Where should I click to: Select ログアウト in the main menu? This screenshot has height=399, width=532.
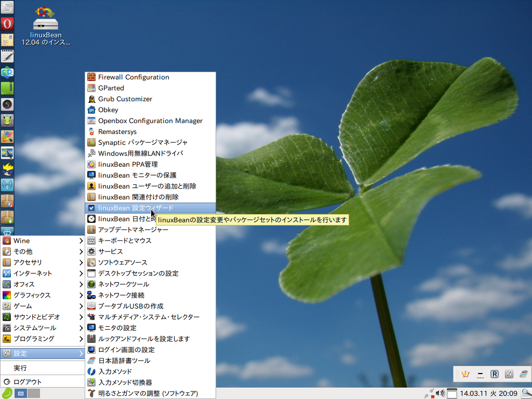pos(43,382)
